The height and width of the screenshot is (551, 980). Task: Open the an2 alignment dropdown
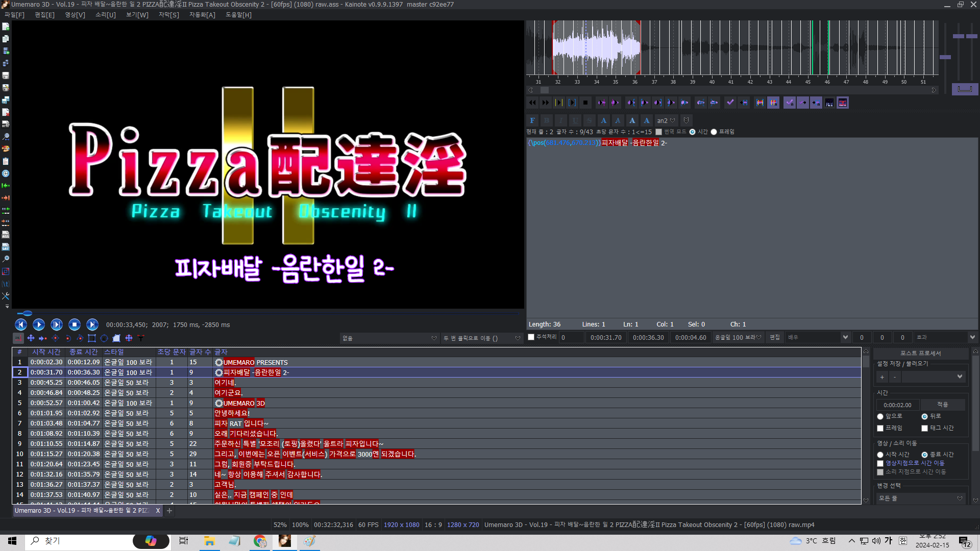tap(666, 120)
